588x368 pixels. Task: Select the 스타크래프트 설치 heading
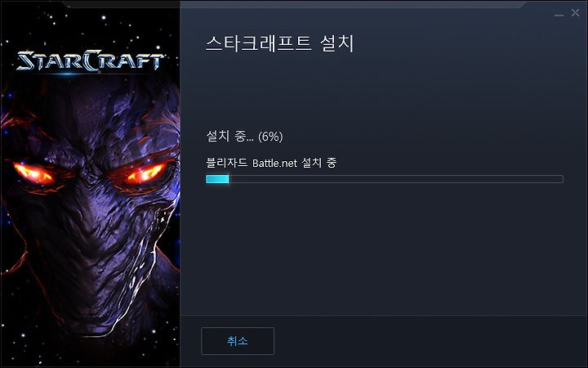[280, 43]
